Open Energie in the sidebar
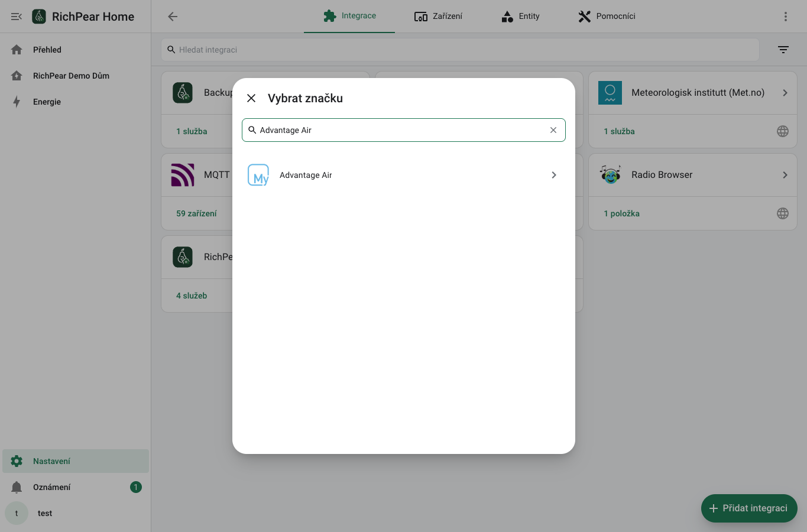Image resolution: width=807 pixels, height=532 pixels. pos(76,102)
